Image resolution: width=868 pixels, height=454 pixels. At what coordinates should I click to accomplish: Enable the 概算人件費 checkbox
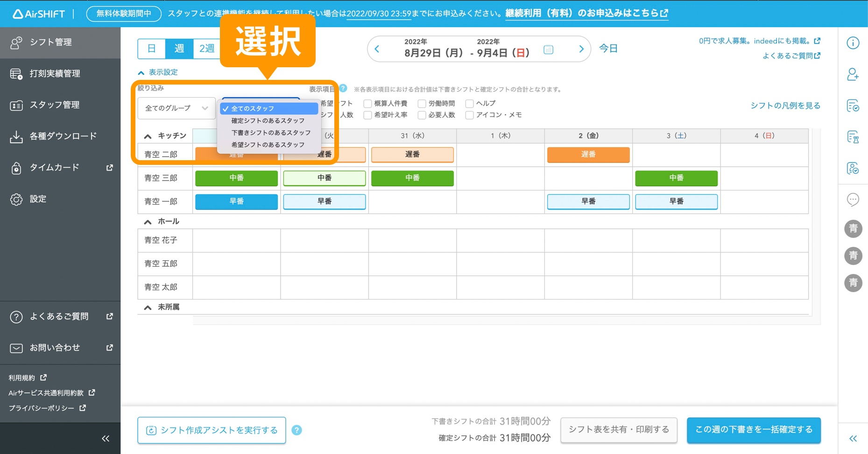(368, 103)
